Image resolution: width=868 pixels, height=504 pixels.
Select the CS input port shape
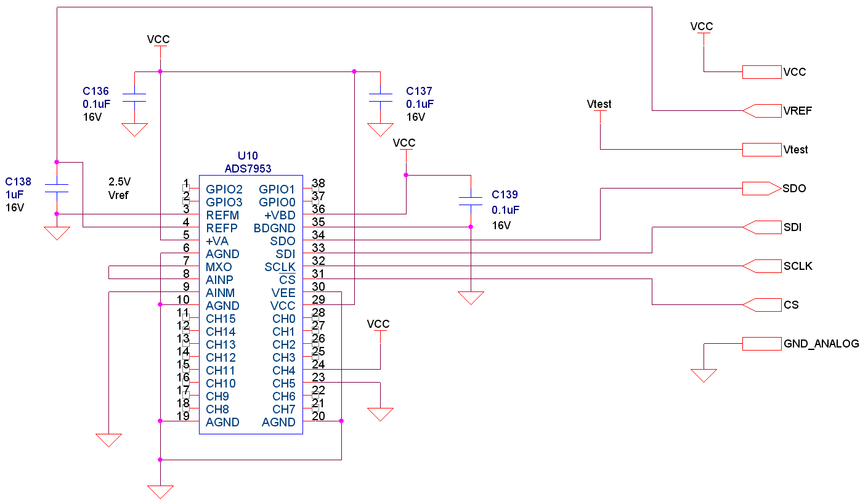click(761, 305)
